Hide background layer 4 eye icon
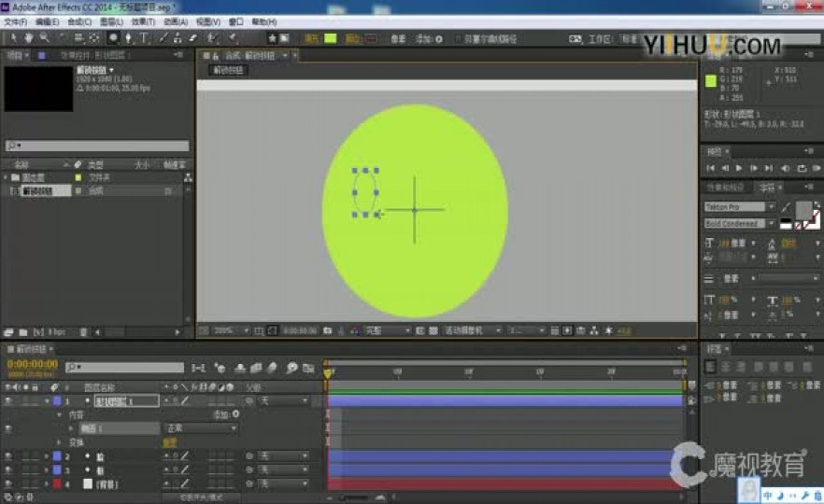 coord(7,484)
